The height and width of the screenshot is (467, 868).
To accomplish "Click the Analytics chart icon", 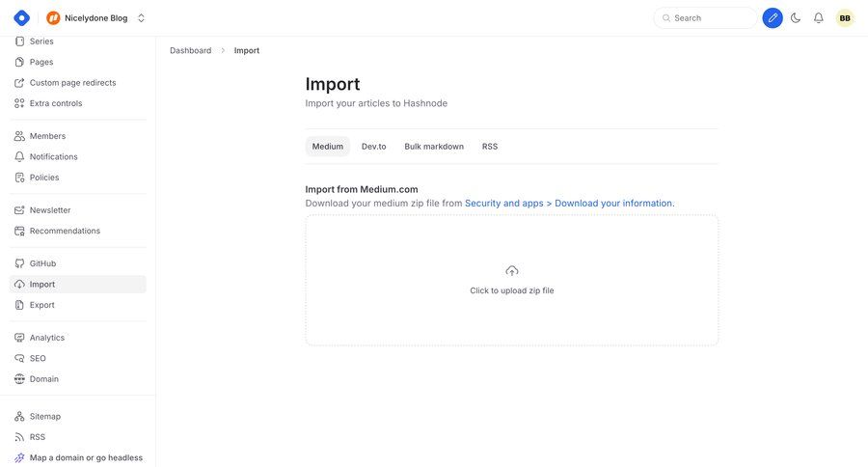I will click(19, 338).
